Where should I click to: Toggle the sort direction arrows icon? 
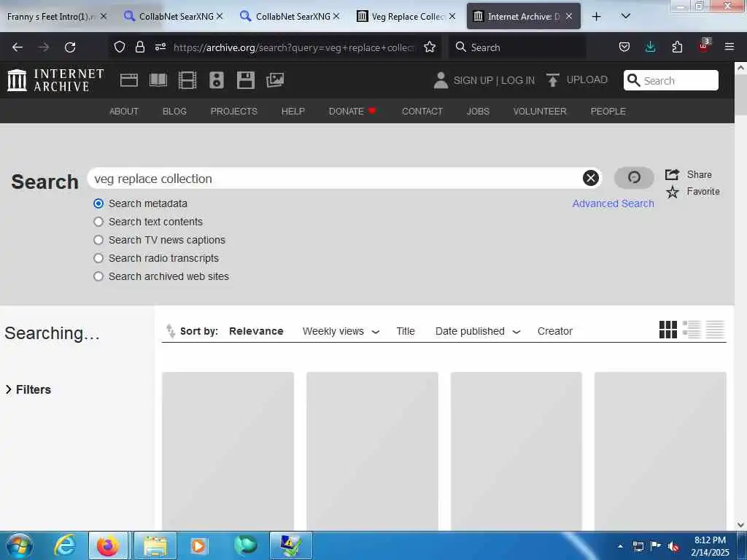point(170,331)
